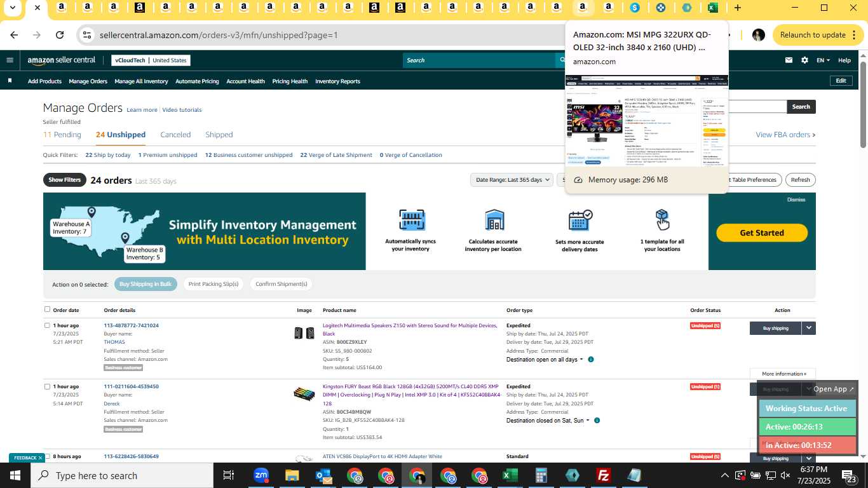Open Chrome tab search chevron
The image size is (868, 488).
(12, 8)
